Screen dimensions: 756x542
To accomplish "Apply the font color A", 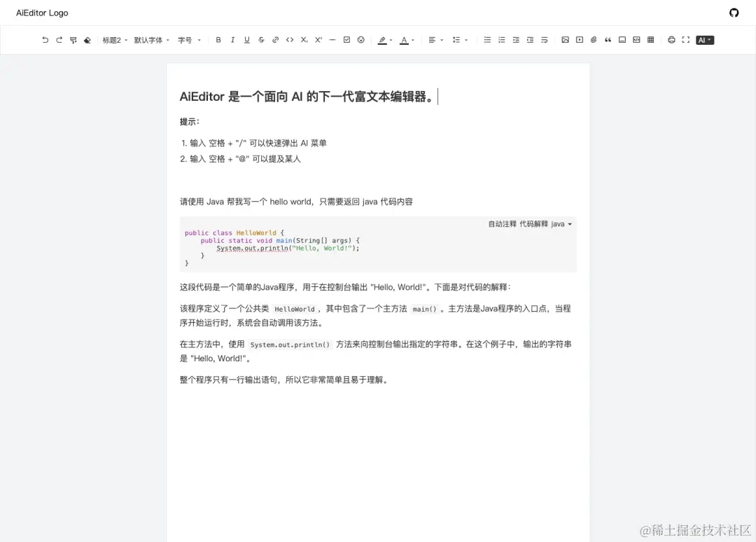I will [x=404, y=40].
